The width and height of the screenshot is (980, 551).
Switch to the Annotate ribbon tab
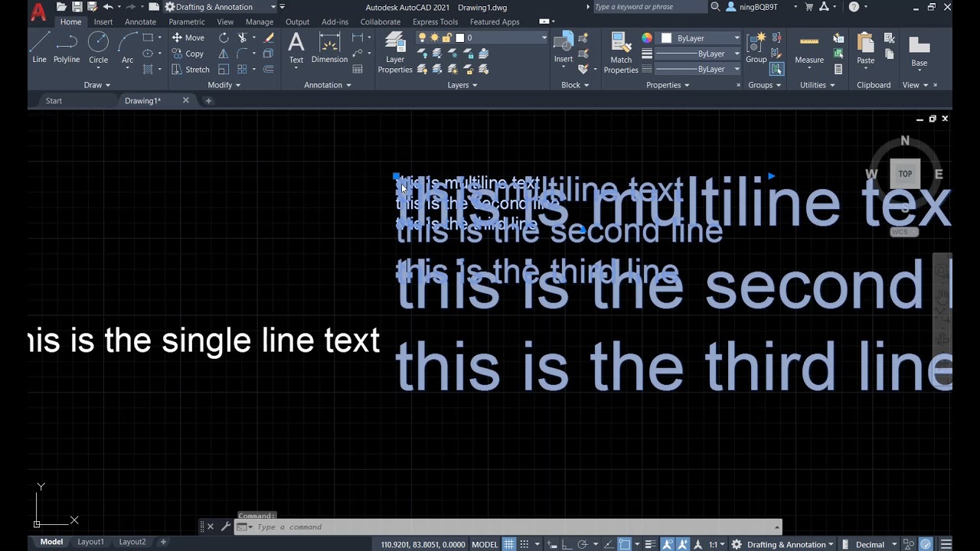tap(140, 22)
